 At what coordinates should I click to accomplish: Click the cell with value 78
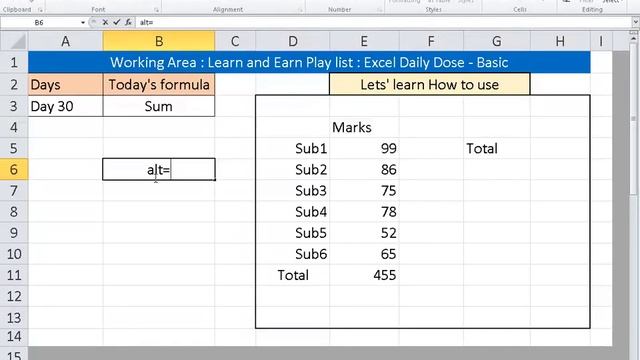click(364, 212)
